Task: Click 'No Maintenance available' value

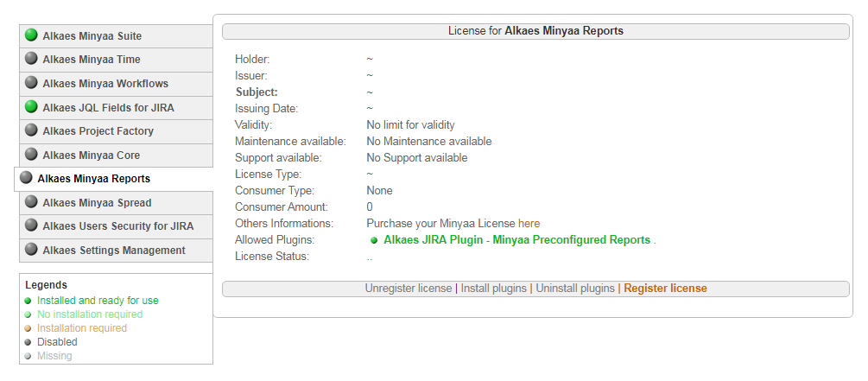Action: point(429,142)
